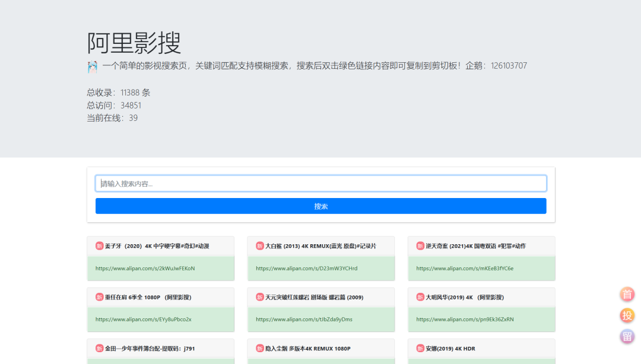Click the horse emoji icon in the description

point(92,66)
